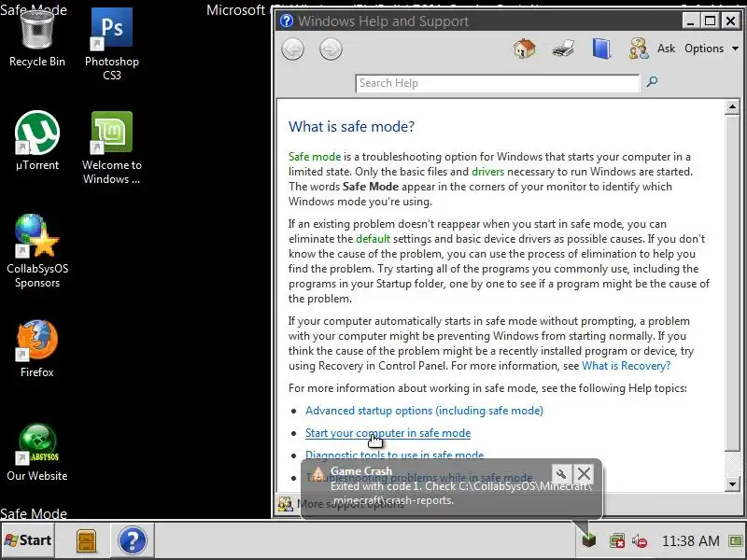
Task: Click the Minecraft block tray icon
Action: 589,540
